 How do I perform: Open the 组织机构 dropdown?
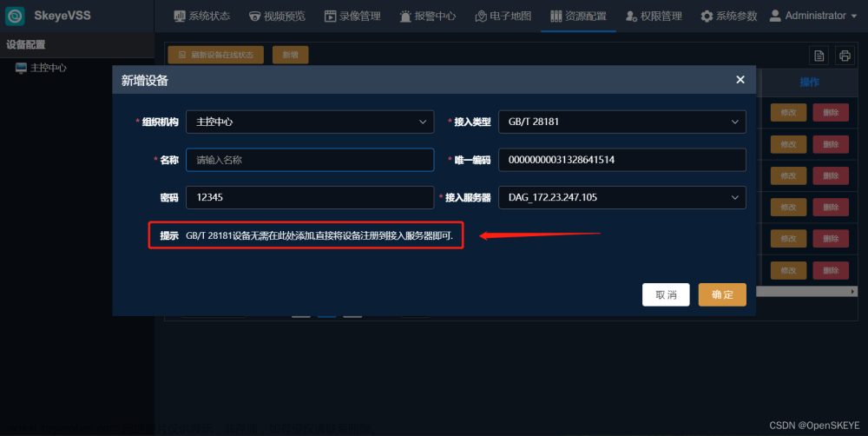coord(310,122)
